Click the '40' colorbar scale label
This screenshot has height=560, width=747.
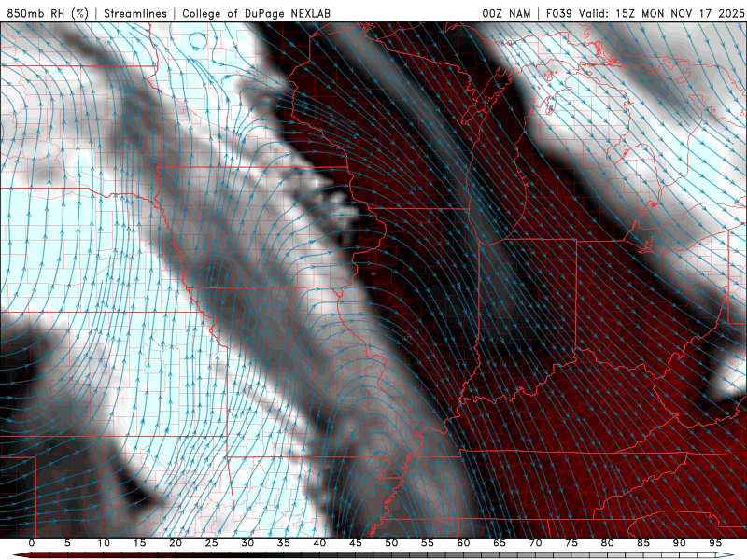point(319,543)
